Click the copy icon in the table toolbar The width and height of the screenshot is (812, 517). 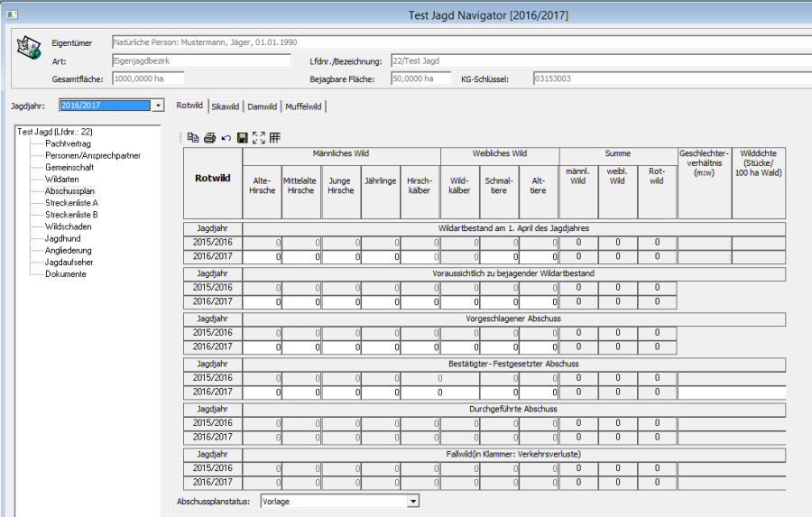click(x=193, y=138)
